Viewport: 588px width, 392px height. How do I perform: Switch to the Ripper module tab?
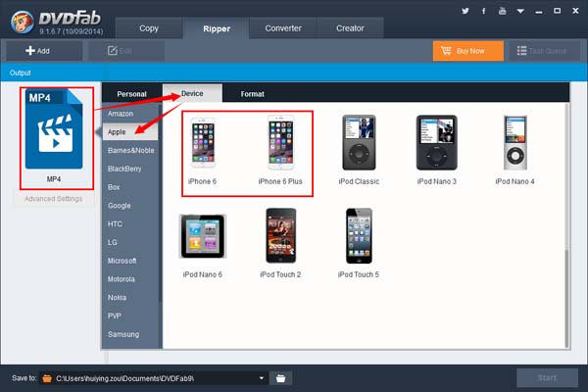pos(217,28)
